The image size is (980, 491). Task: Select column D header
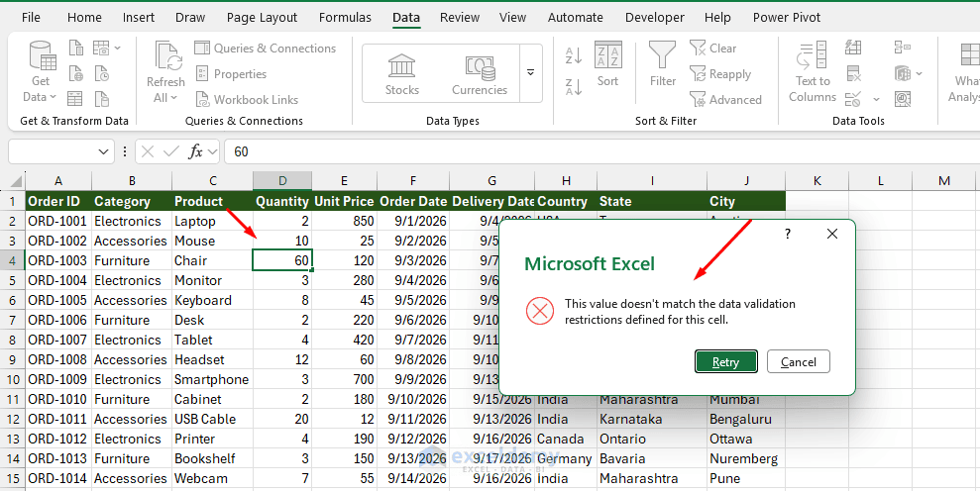[282, 181]
